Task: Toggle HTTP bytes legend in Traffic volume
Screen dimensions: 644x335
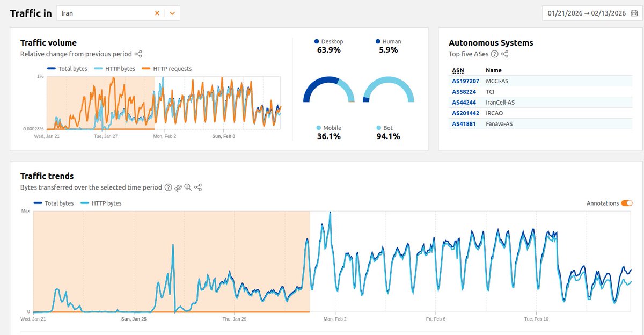Action: (114, 69)
